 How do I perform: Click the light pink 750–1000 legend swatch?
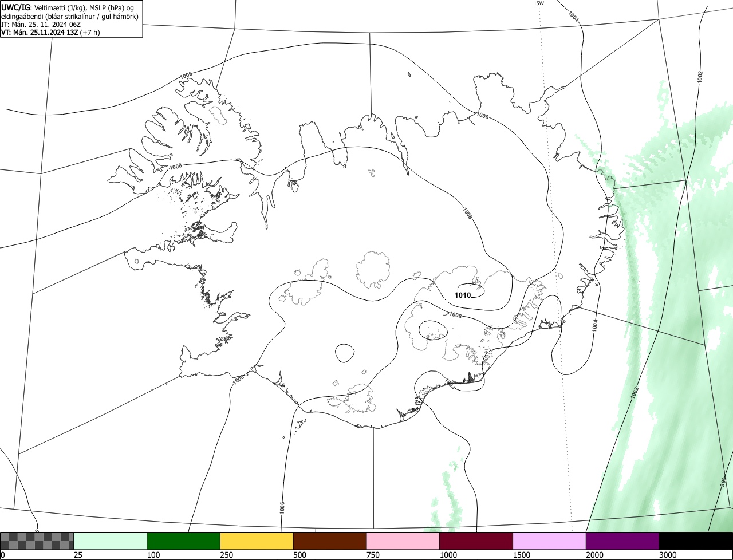click(403, 541)
